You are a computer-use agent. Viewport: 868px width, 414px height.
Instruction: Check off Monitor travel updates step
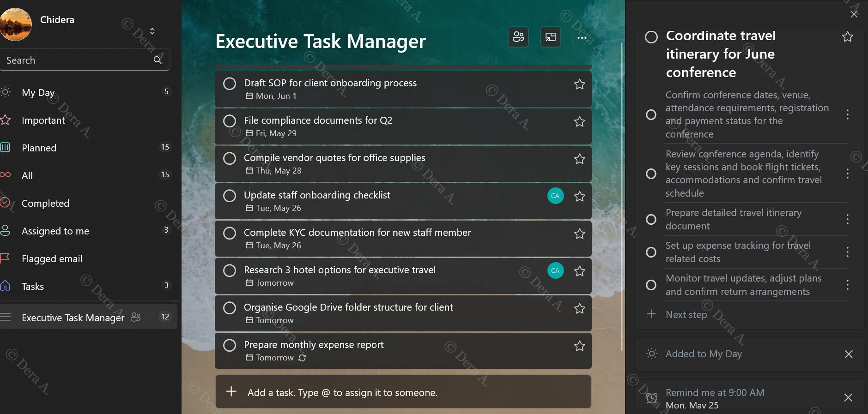651,285
